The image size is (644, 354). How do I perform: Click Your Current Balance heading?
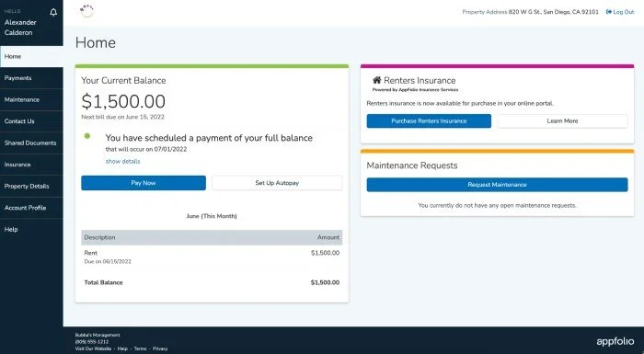pyautogui.click(x=123, y=81)
